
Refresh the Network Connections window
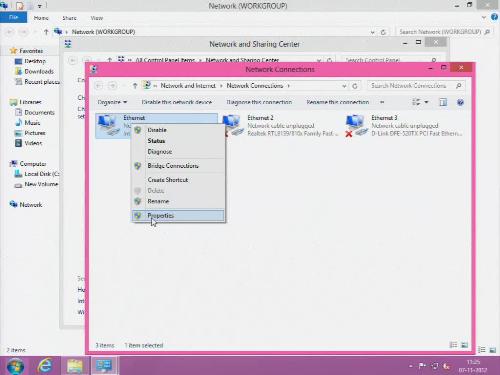(x=355, y=86)
